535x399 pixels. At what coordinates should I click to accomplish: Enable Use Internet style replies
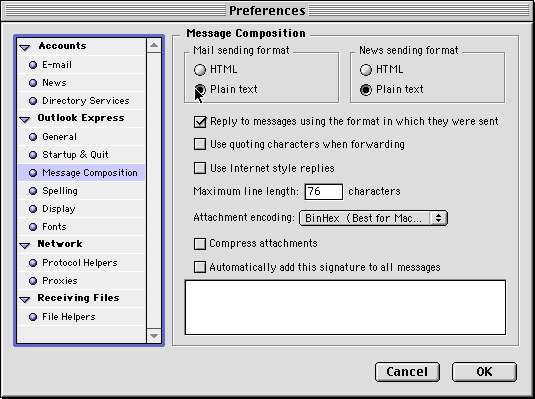200,168
